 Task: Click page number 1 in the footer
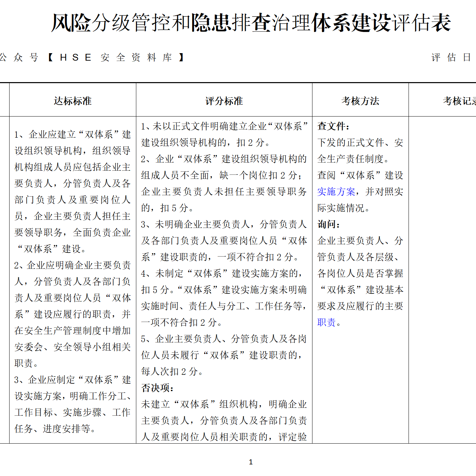tap(251, 462)
